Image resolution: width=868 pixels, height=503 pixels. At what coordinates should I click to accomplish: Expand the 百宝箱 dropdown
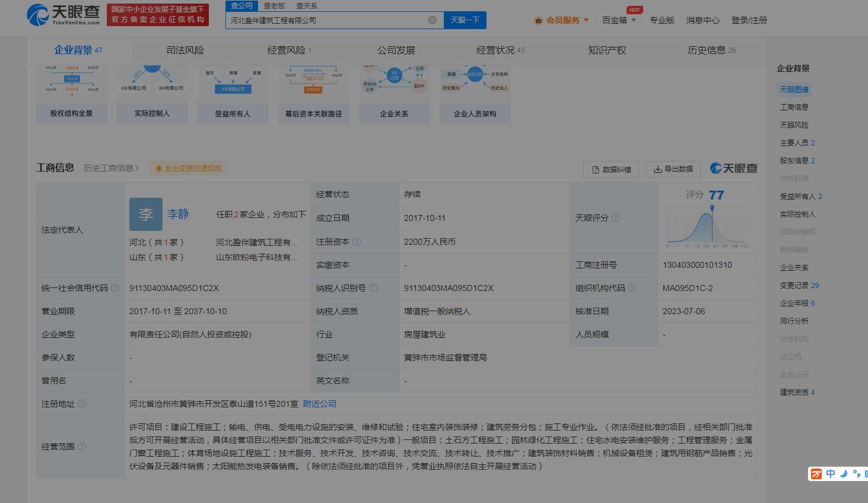click(619, 20)
